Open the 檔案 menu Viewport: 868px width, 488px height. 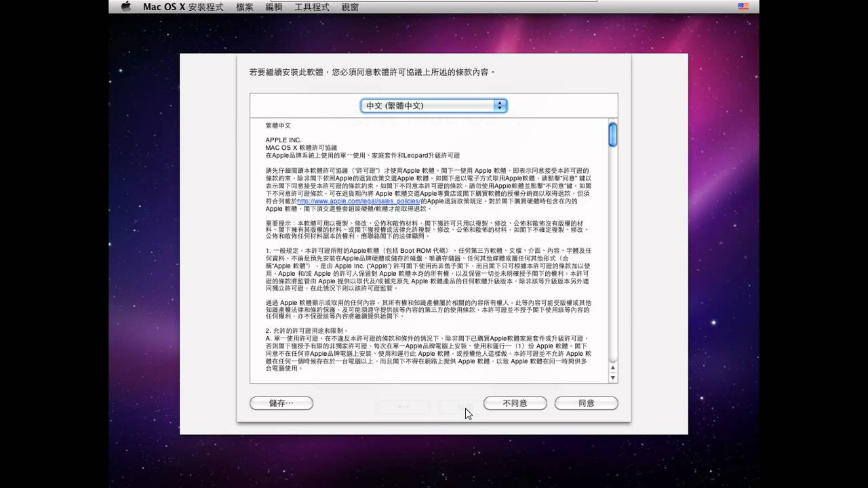245,7
